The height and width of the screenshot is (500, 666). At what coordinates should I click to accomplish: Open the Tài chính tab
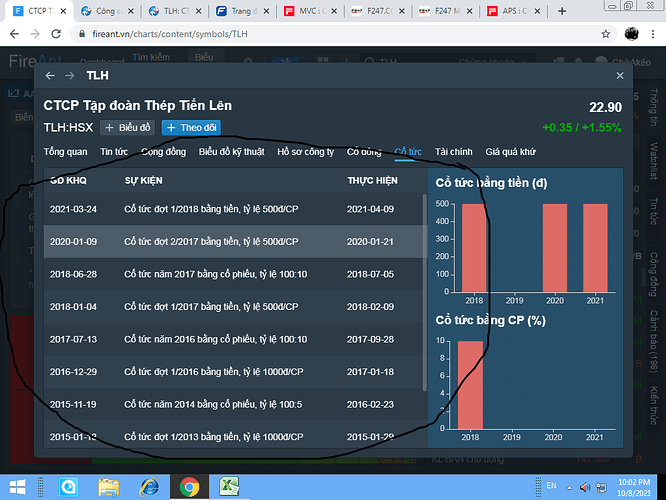[454, 152]
